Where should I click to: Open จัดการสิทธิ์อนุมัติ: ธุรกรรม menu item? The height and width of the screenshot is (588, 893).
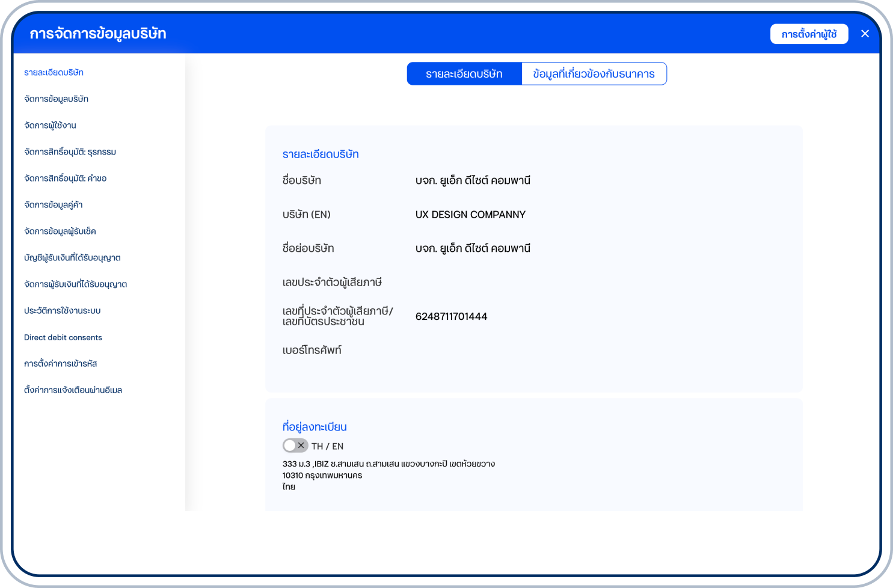[70, 152]
